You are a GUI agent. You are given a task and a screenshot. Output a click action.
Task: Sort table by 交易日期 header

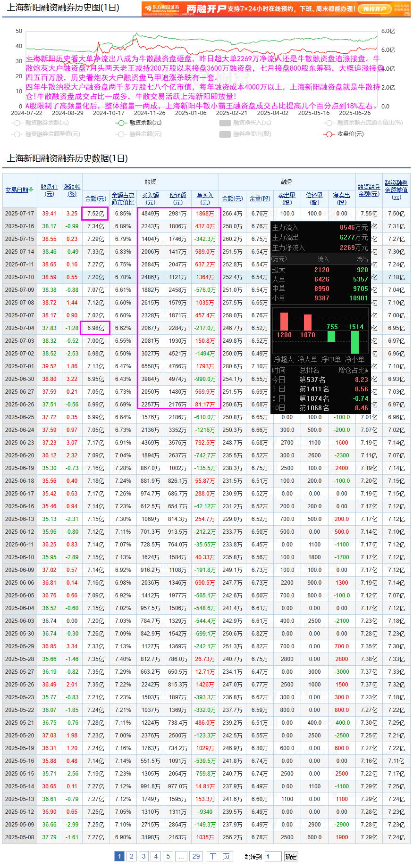pos(17,190)
